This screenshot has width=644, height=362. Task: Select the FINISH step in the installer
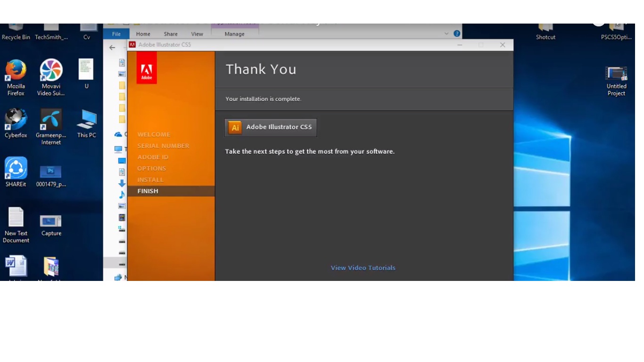coord(148,190)
